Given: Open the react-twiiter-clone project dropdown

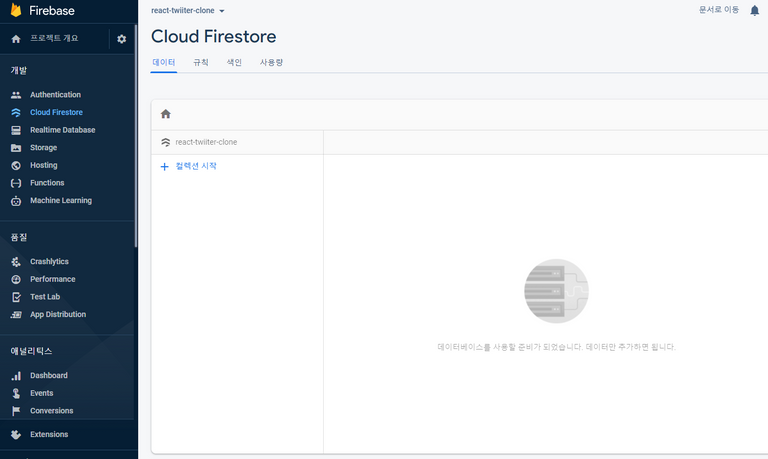Looking at the screenshot, I should coord(188,10).
